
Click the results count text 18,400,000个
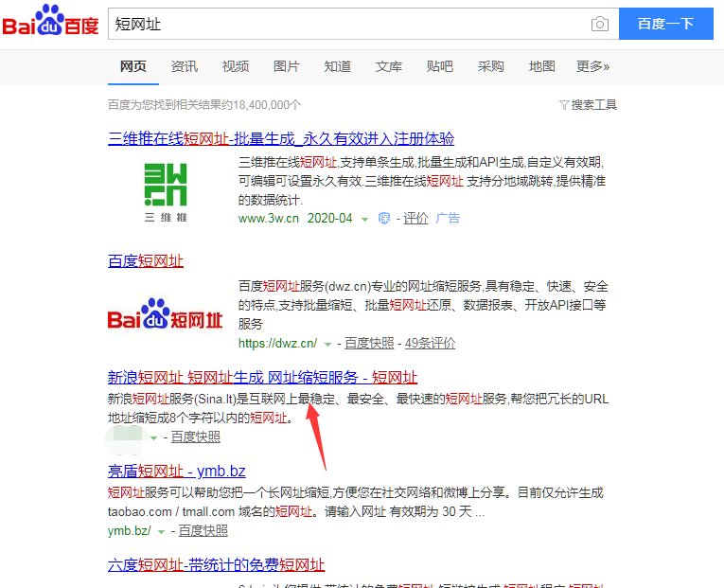[267, 105]
